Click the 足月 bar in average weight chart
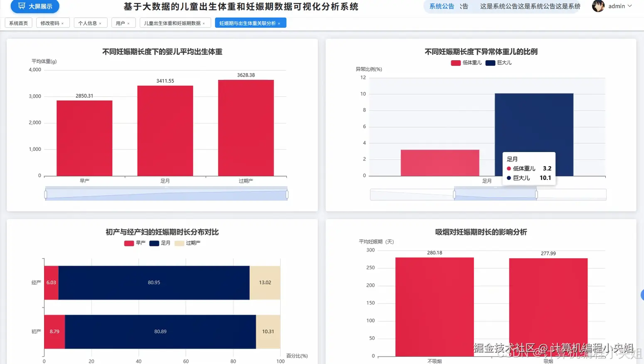The width and height of the screenshot is (644, 364). (165, 129)
